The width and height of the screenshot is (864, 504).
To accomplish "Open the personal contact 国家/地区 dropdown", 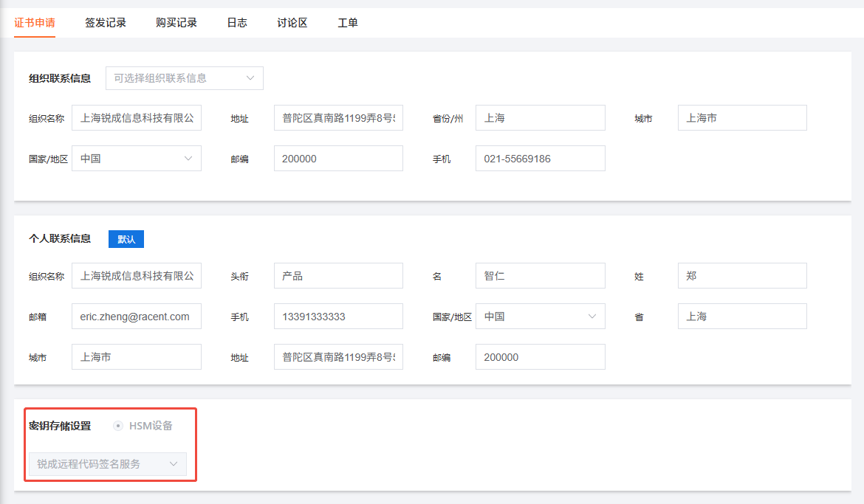I will point(540,316).
